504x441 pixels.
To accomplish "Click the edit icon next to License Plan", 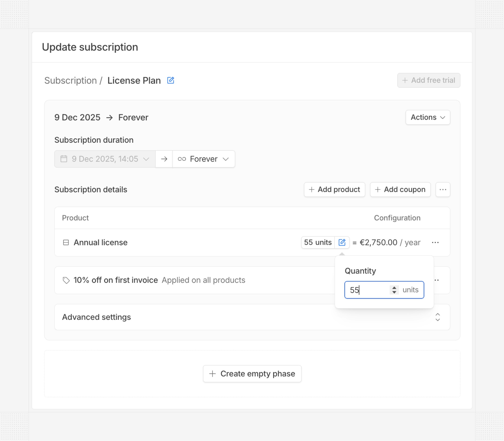I will [171, 80].
